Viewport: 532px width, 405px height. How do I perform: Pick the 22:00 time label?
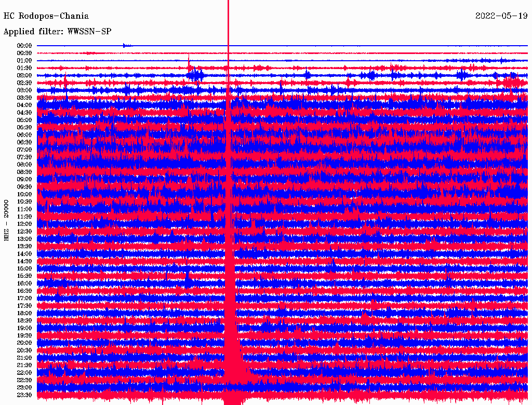click(x=24, y=372)
